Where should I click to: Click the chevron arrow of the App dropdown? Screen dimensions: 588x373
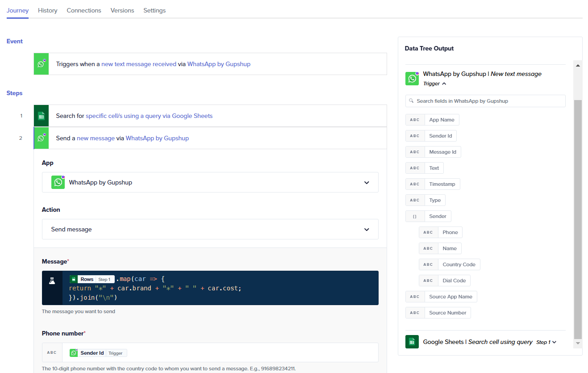[x=367, y=183]
